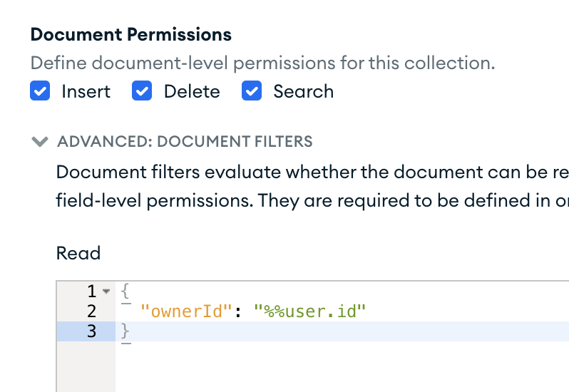
Task: Click the Insert label text
Action: point(86,91)
